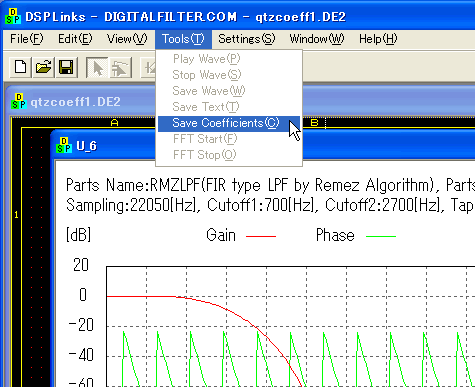Click the Open folder toolbar icon
The height and width of the screenshot is (387, 475).
43,67
